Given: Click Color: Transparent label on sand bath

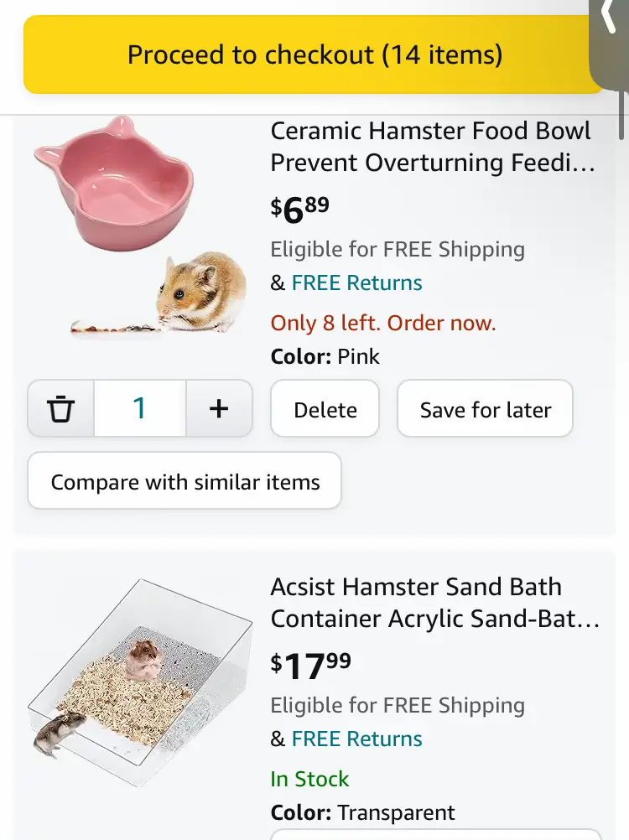Looking at the screenshot, I should tap(362, 812).
